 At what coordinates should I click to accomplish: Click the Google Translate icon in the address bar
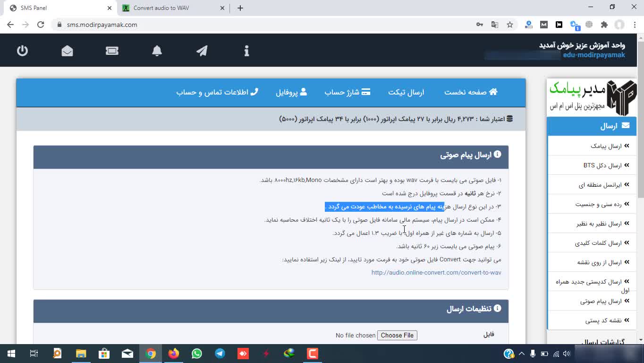pyautogui.click(x=495, y=25)
